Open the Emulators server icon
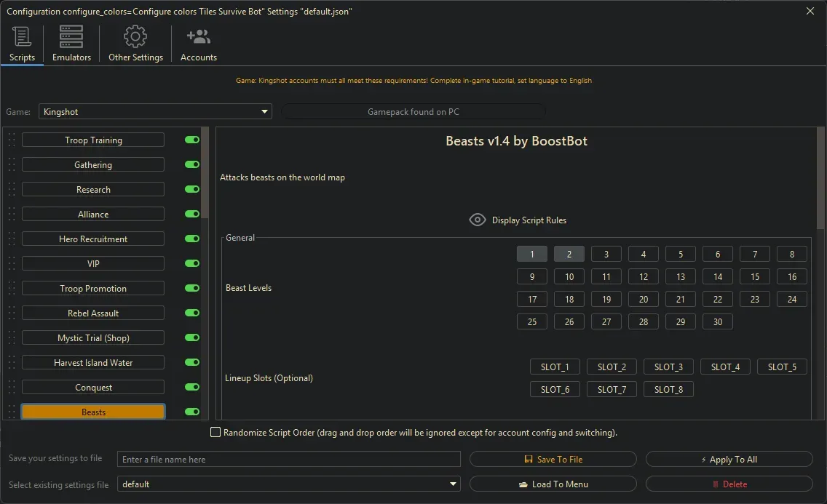Screen dimensions: 827x504 click(x=71, y=36)
